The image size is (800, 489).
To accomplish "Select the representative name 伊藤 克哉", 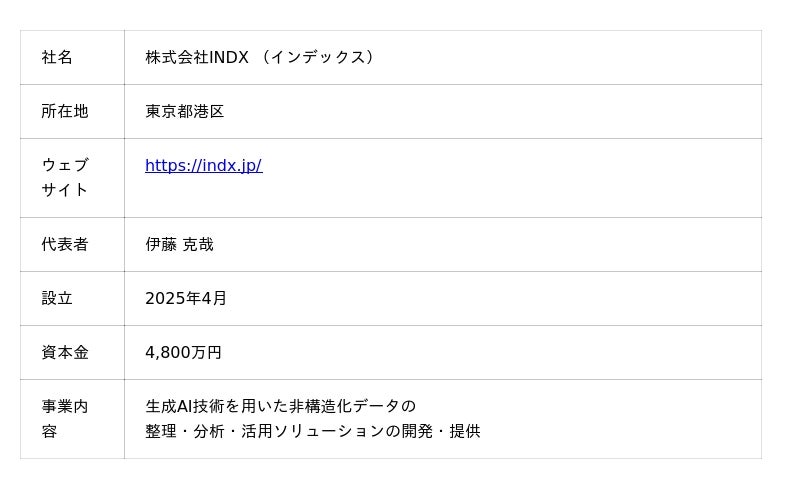I will (179, 245).
